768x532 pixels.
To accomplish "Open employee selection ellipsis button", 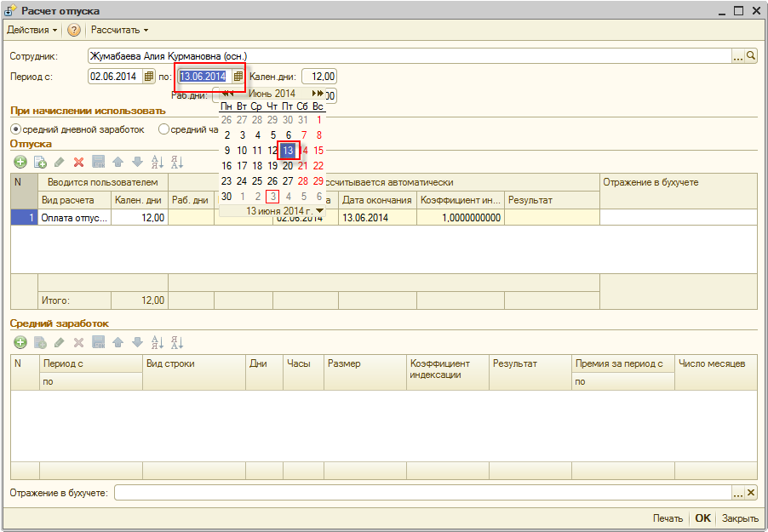I will point(738,56).
